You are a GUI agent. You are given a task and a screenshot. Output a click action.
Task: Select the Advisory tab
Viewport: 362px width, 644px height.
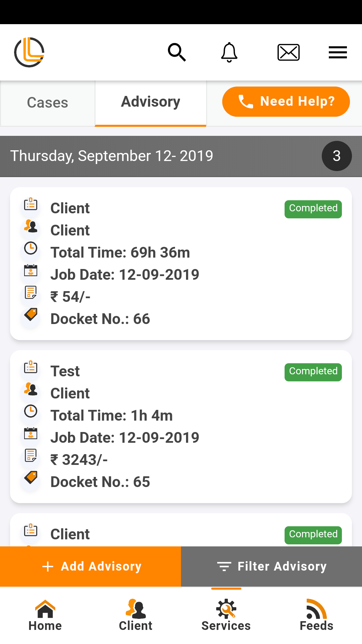pyautogui.click(x=150, y=102)
